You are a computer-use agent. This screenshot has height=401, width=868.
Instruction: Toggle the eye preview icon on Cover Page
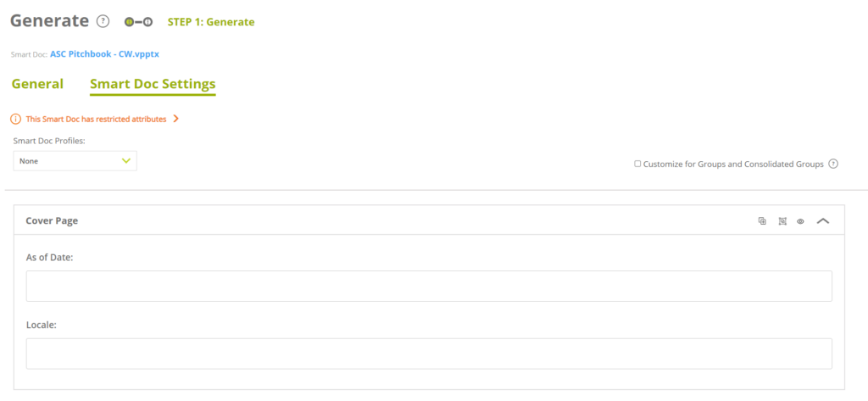(800, 221)
